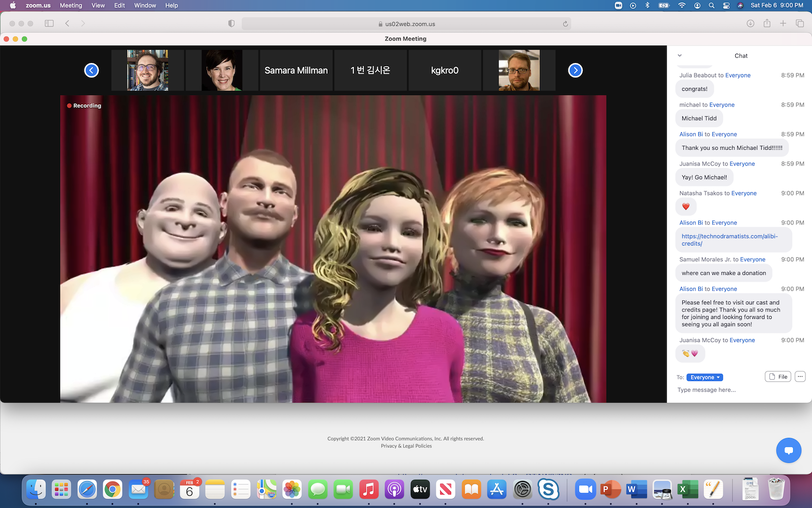Open the Meeting menu

pyautogui.click(x=71, y=5)
